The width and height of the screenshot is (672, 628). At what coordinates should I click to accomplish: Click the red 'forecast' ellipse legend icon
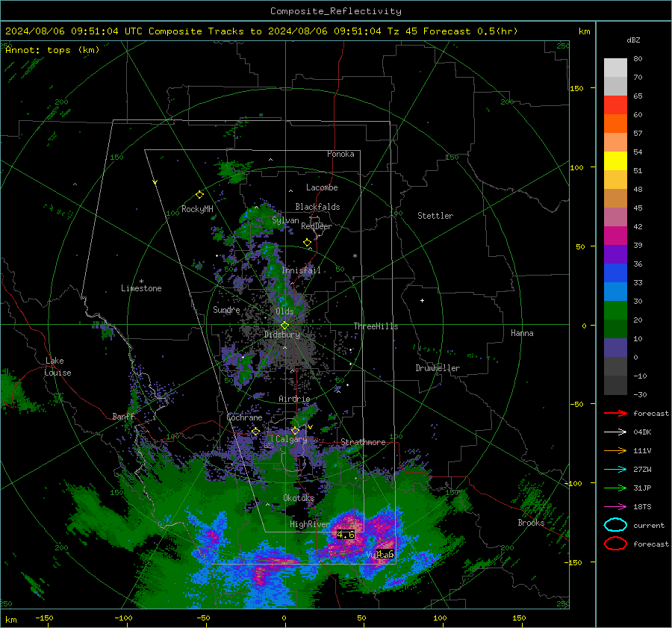[x=615, y=544]
